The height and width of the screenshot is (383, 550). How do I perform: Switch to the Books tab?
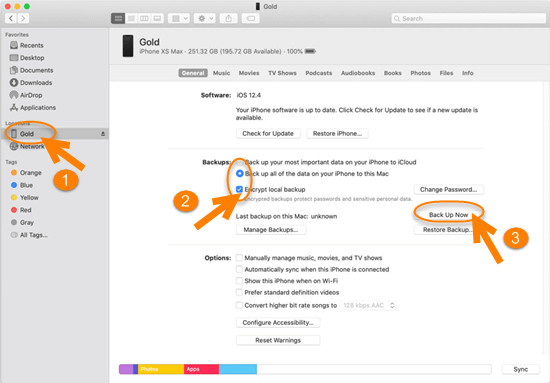pyautogui.click(x=393, y=73)
